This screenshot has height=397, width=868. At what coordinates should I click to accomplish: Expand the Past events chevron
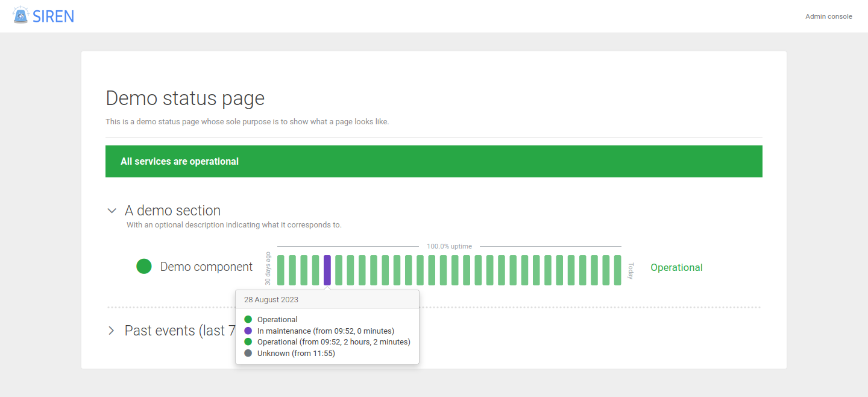(112, 331)
